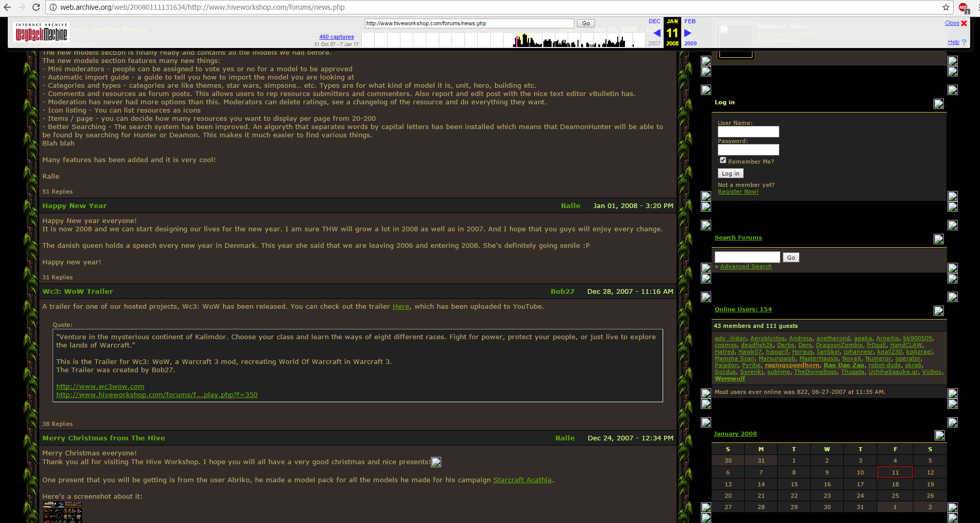Screen dimensions: 980x523
Task: Open the Search Forums heading link
Action: tap(738, 237)
